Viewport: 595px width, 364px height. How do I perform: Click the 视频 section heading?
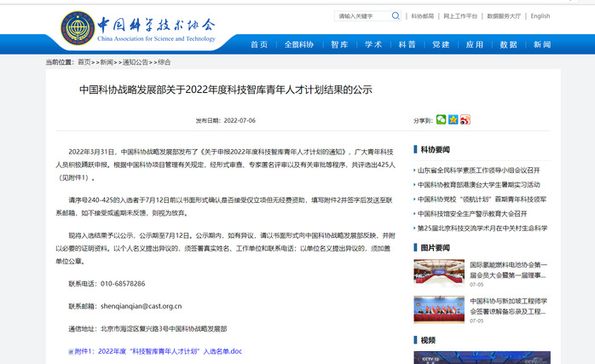[428, 340]
